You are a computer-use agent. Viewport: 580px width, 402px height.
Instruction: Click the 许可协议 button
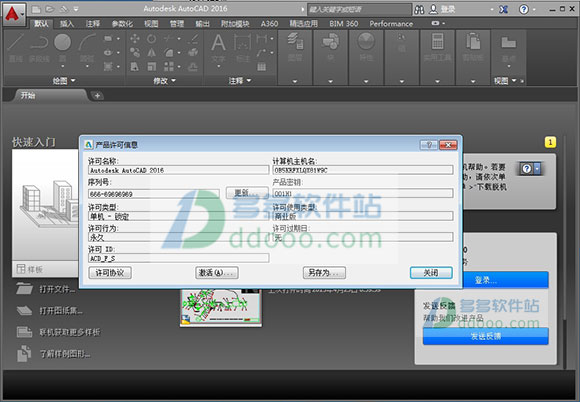coord(110,273)
